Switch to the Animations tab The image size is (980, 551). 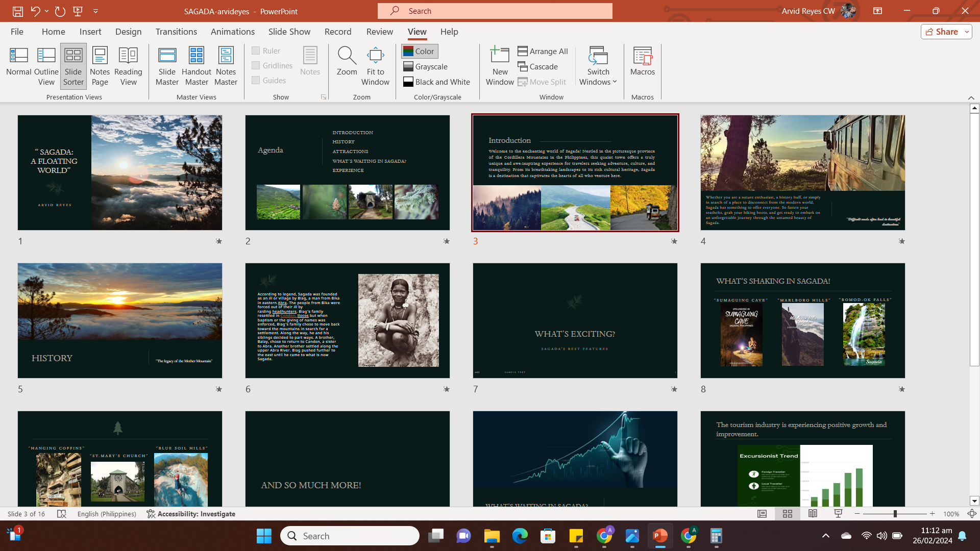point(233,32)
